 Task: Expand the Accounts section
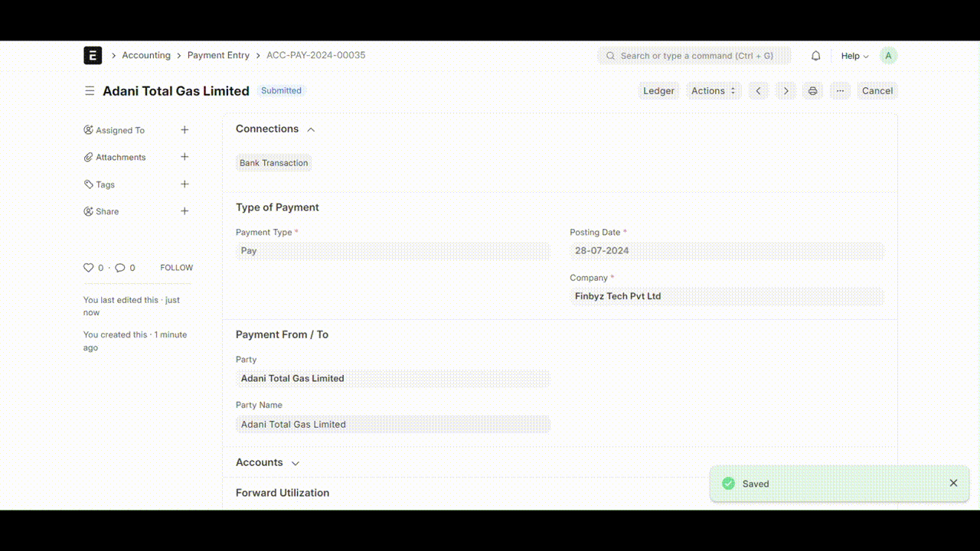point(296,463)
